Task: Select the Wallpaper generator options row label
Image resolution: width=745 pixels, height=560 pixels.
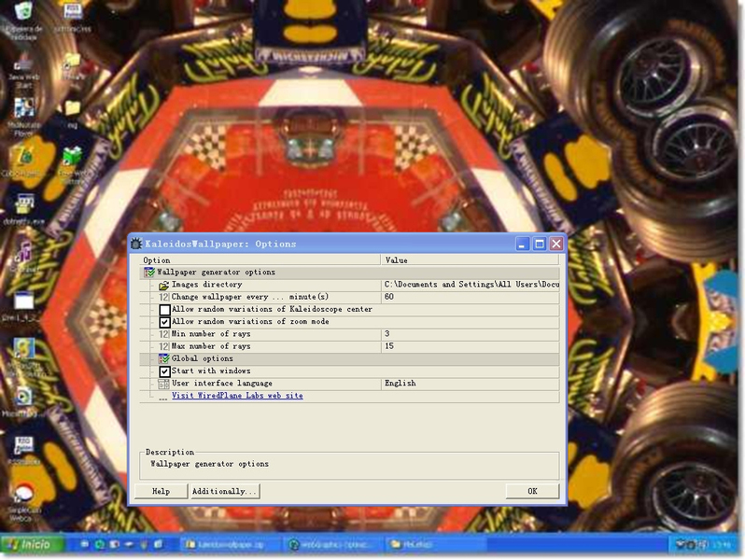Action: coord(217,273)
